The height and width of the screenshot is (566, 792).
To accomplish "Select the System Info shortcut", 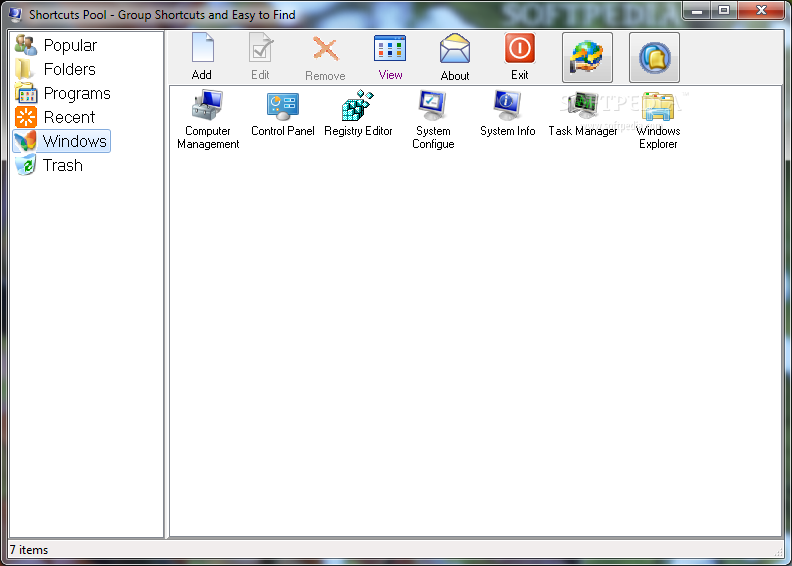I will pyautogui.click(x=508, y=114).
